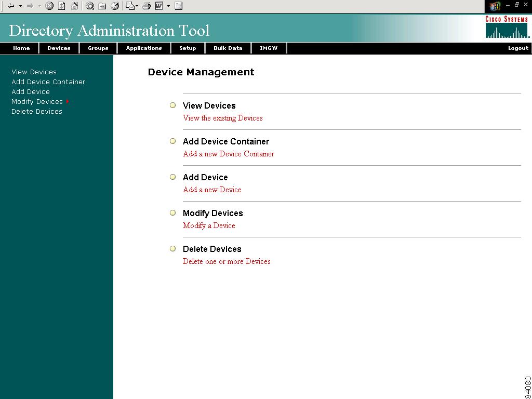Click the Print toolbar icon
The width and height of the screenshot is (532, 399).
pos(146,6)
